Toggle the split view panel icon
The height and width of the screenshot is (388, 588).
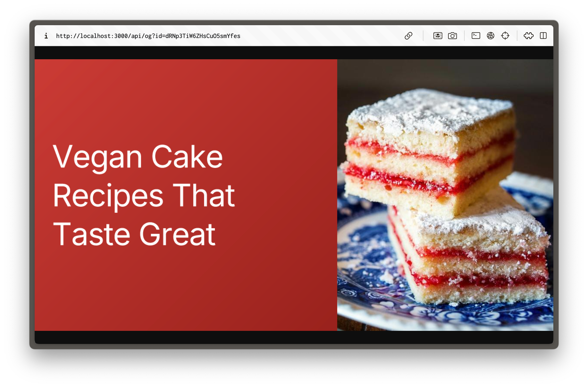(543, 36)
